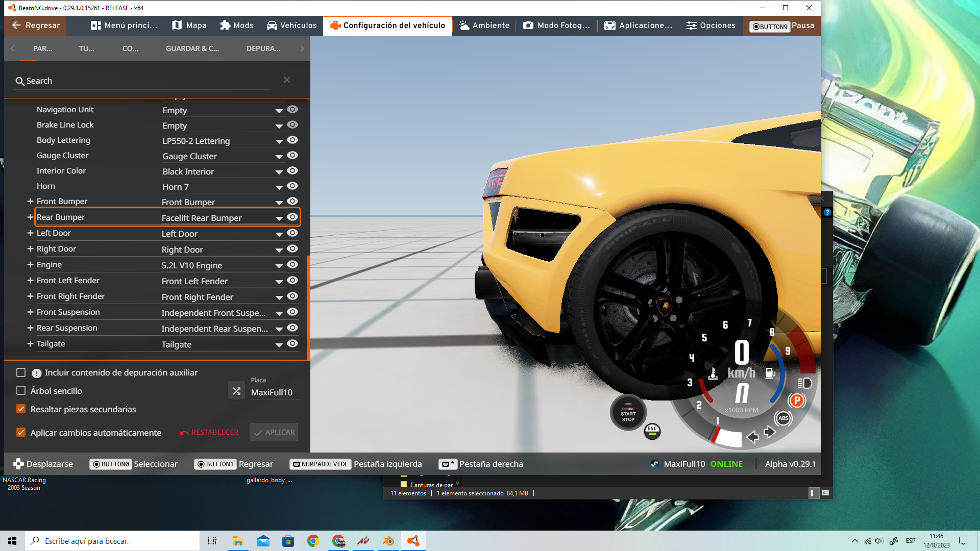Toggle visibility eye for Brake Line Lock
Screen dimensions: 980x551
292,124
